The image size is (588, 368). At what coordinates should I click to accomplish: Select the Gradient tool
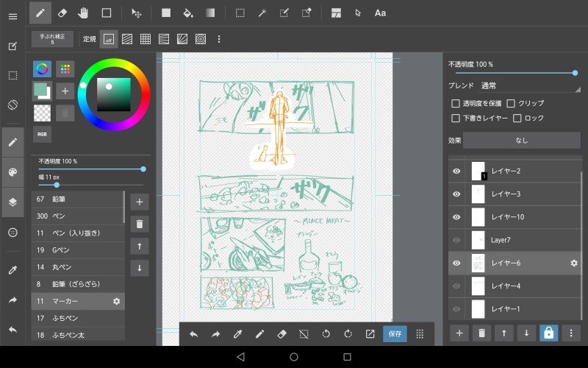pos(210,13)
